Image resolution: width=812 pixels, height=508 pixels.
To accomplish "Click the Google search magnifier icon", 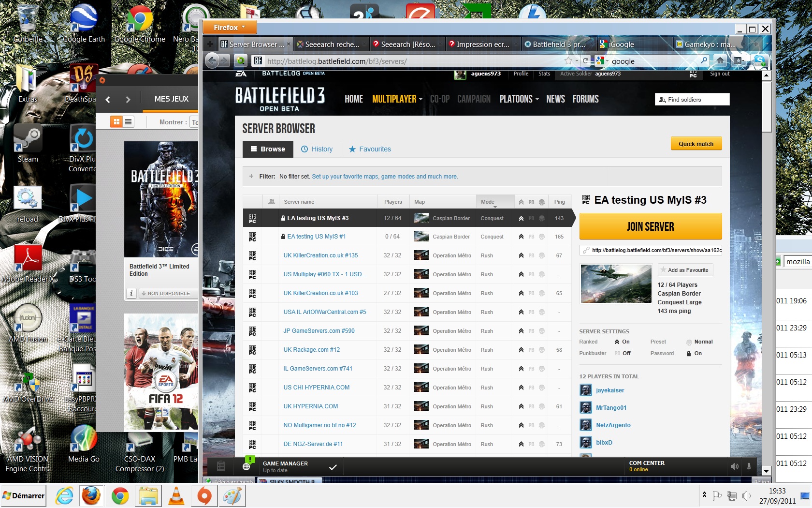I will 704,60.
